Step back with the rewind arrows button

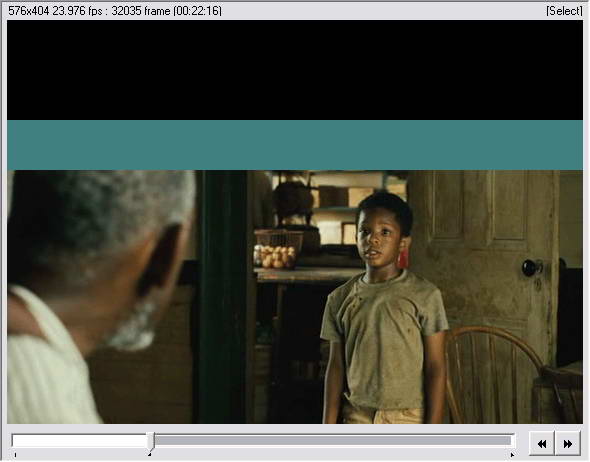point(542,444)
